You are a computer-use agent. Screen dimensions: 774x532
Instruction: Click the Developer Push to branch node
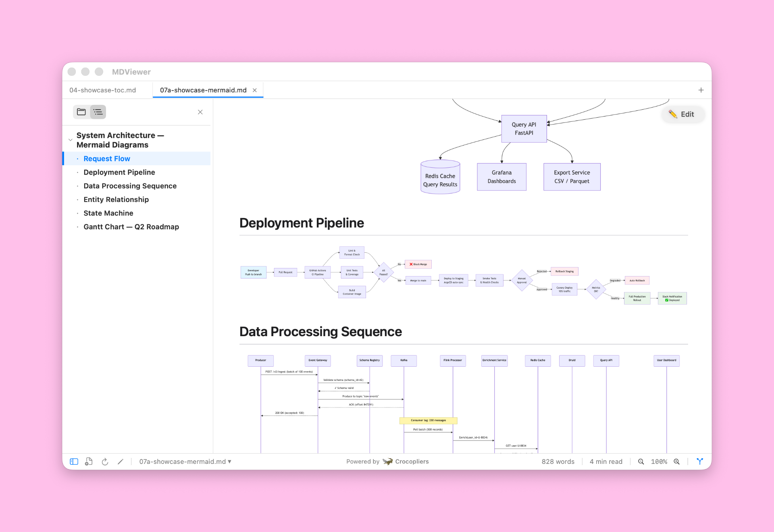(x=253, y=272)
